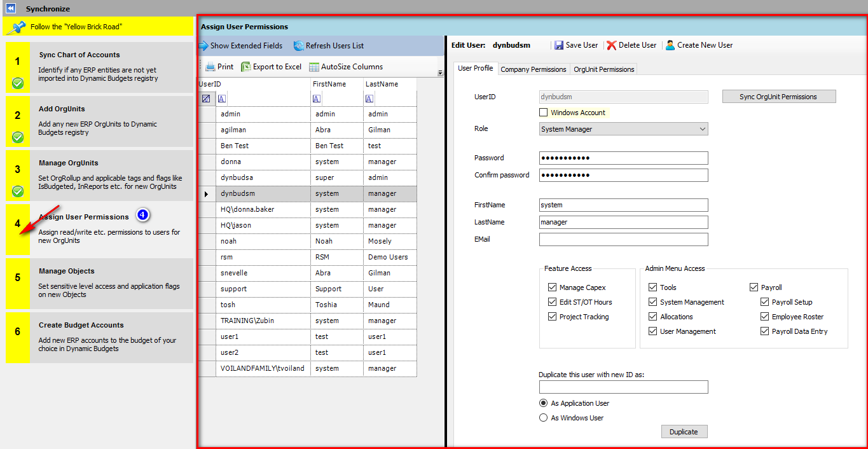
Task: Click the UserID column filter icon
Action: (221, 99)
